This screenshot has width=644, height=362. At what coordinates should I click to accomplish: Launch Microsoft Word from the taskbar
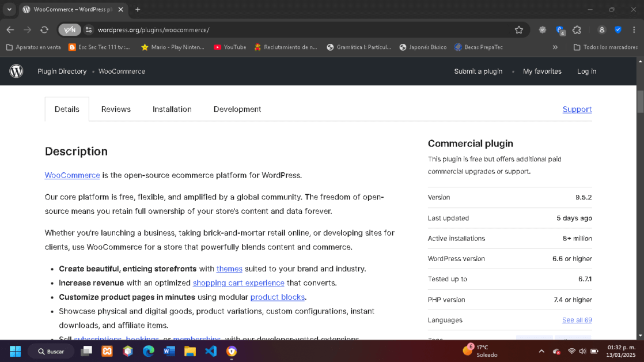point(169,351)
